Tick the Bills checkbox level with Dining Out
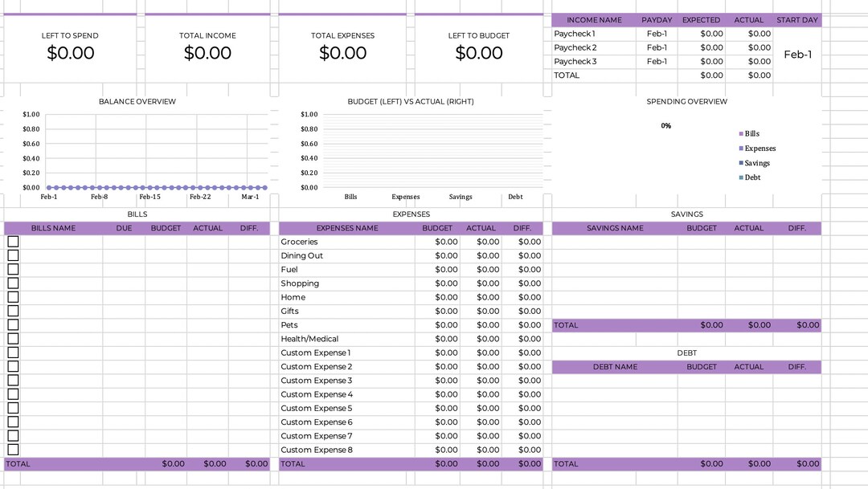Image resolution: width=868 pixels, height=489 pixels. (14, 255)
